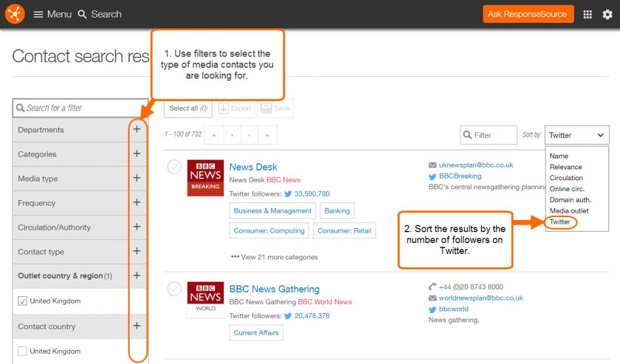Go to last results page
The height and width of the screenshot is (364, 620).
[x=268, y=135]
